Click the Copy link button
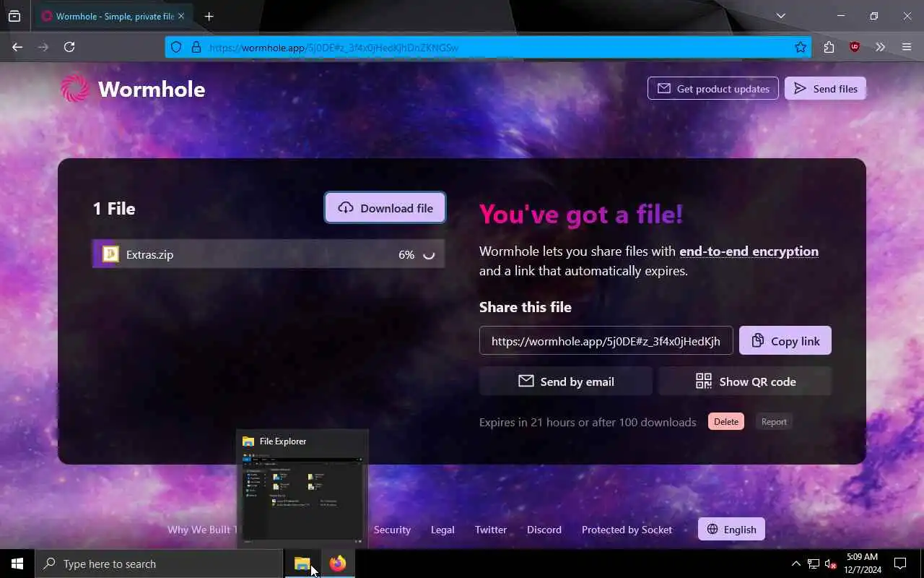 (785, 341)
